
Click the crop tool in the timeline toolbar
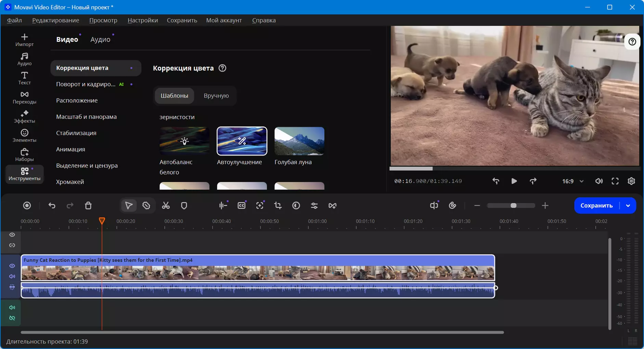(278, 206)
